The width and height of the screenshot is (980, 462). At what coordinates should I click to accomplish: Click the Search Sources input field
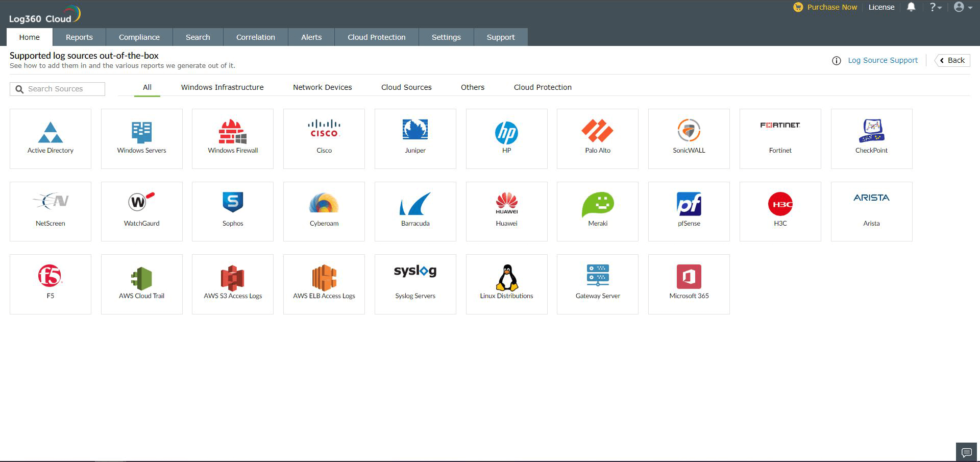tap(62, 89)
